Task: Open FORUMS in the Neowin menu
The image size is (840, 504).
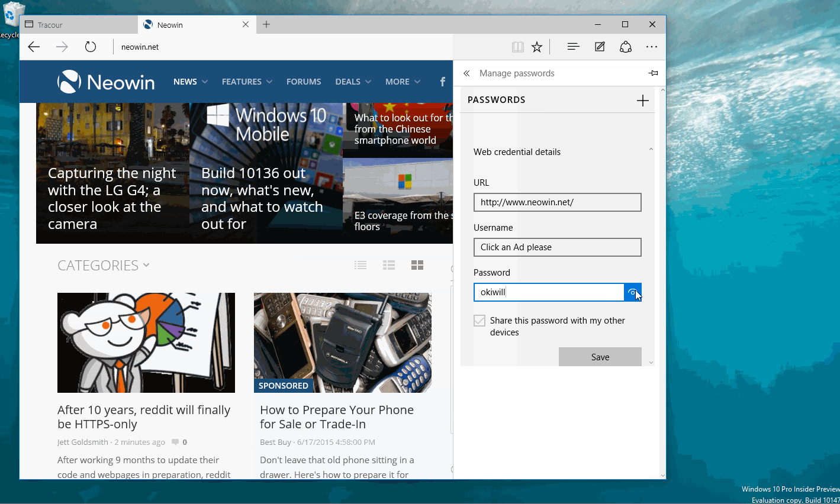Action: pos(304,82)
